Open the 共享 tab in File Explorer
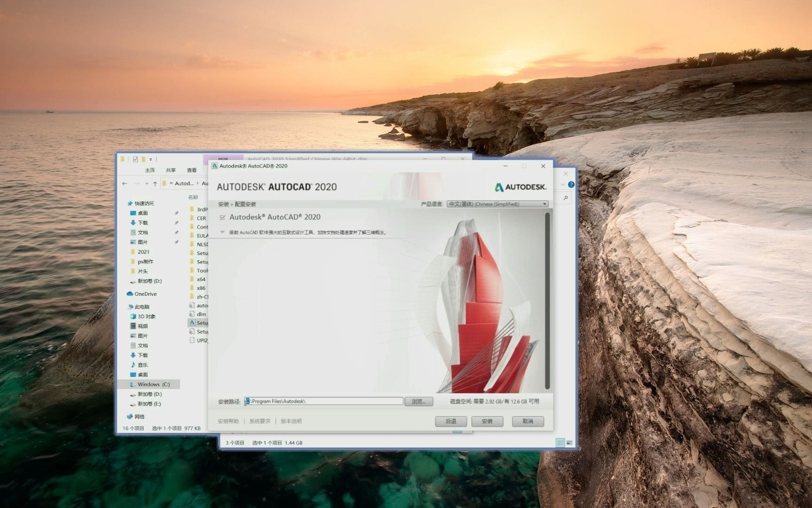Viewport: 812px width, 508px height. (171, 170)
